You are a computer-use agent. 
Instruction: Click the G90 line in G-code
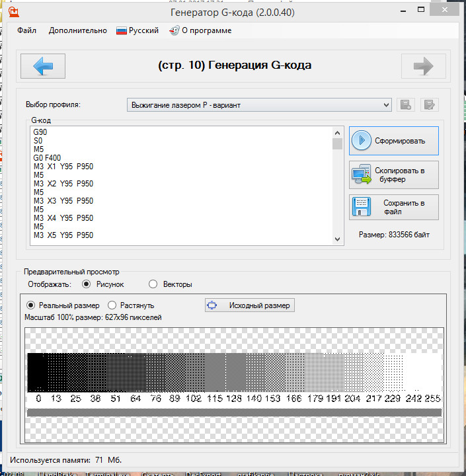click(40, 132)
